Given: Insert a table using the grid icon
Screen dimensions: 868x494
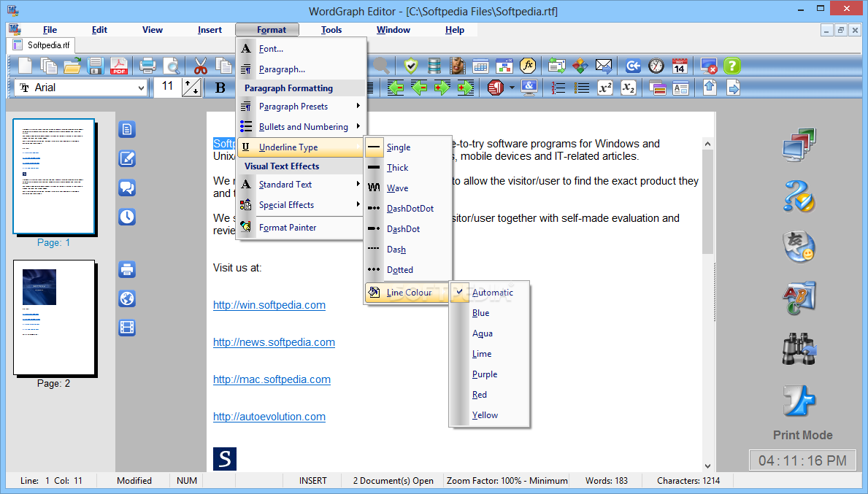Looking at the screenshot, I should (x=480, y=66).
